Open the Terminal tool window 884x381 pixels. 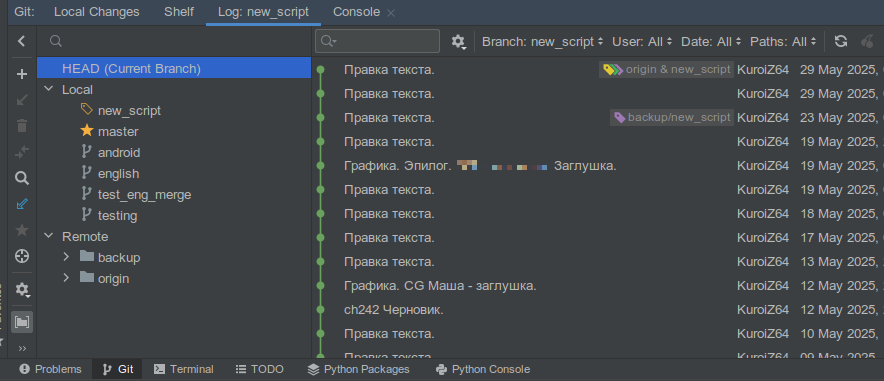point(184,369)
